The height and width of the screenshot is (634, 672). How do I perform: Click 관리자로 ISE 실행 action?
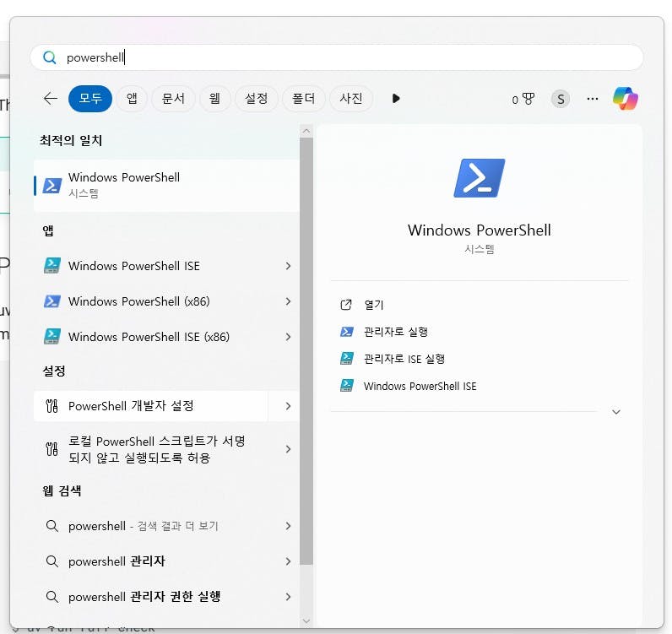(404, 359)
